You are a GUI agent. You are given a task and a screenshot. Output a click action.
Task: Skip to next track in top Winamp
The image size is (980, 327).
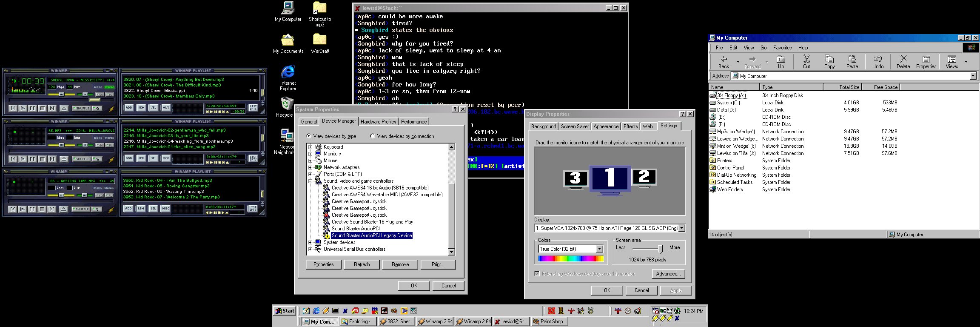click(52, 108)
